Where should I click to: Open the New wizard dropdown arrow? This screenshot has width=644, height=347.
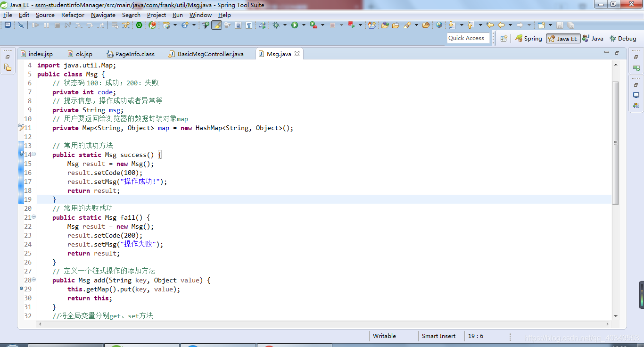click(x=550, y=25)
